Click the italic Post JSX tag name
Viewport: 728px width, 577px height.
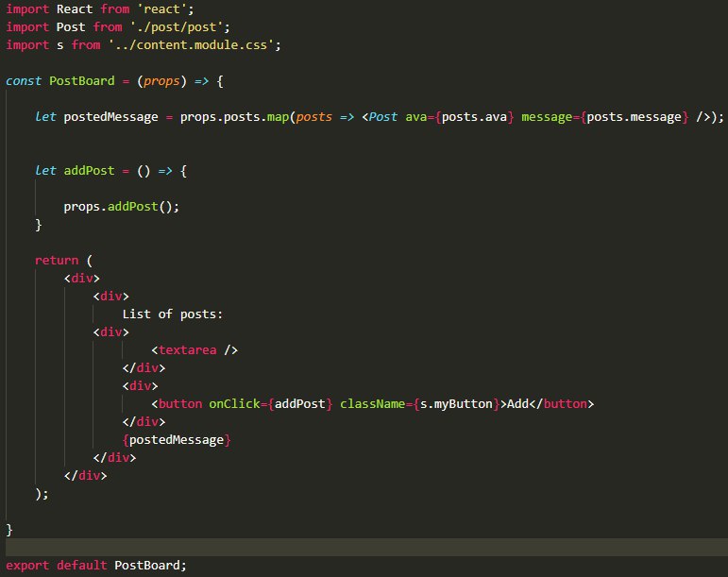click(382, 117)
